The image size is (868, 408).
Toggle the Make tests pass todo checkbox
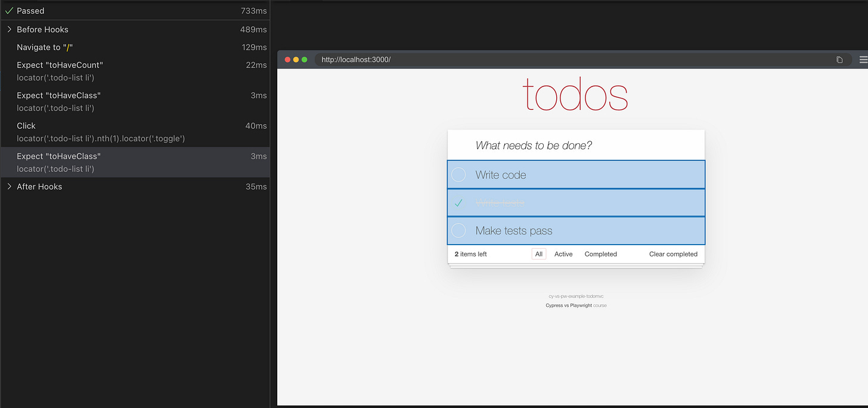coord(458,230)
